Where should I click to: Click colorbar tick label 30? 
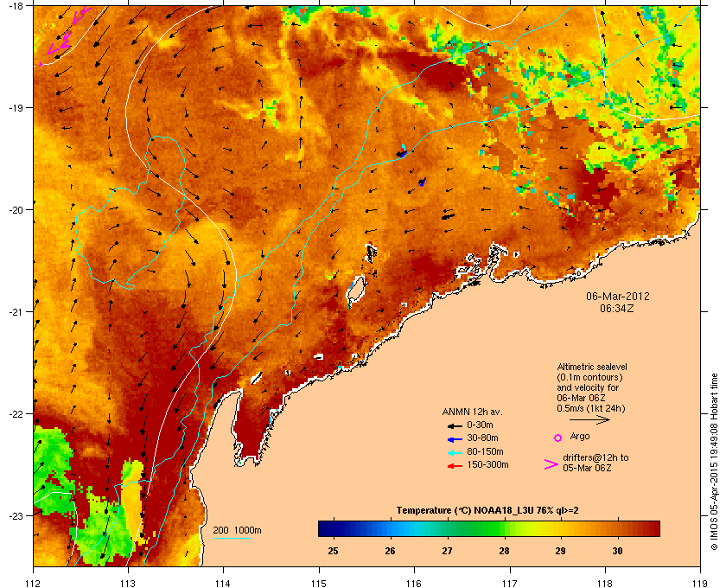(618, 551)
